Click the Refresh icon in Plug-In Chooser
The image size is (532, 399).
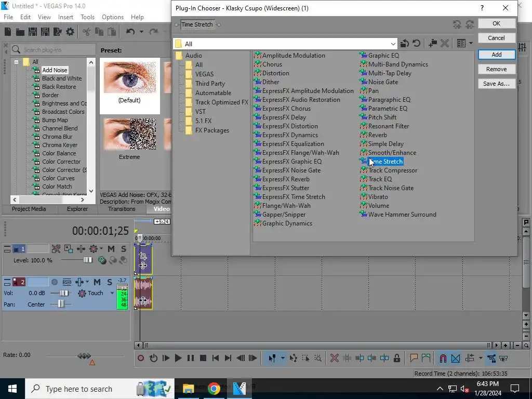416,44
